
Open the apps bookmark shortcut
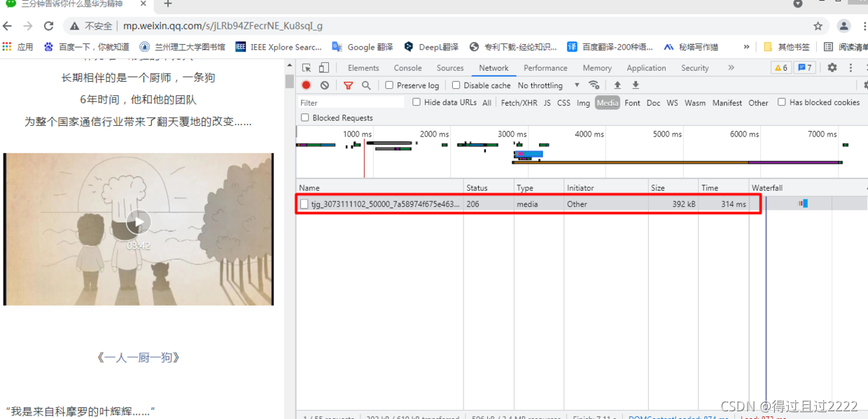point(18,47)
